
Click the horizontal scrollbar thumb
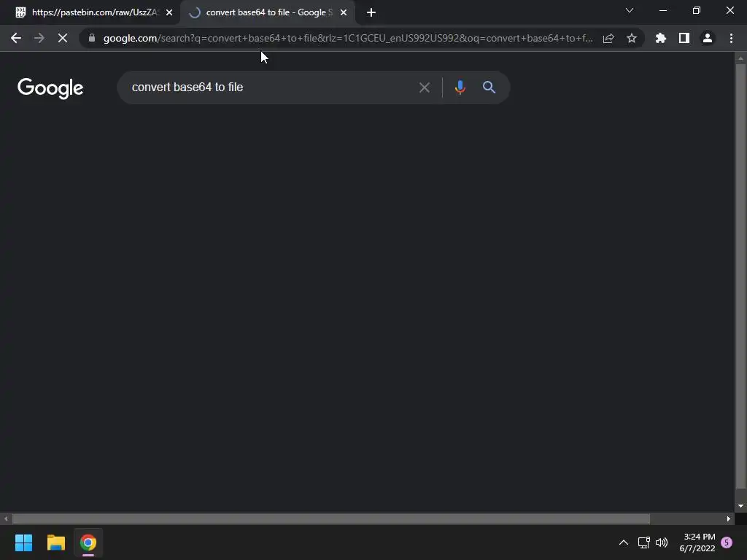click(330, 518)
